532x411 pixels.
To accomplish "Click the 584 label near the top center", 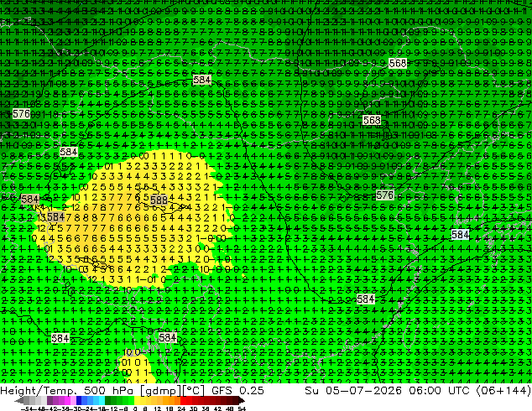I will click(x=202, y=80).
